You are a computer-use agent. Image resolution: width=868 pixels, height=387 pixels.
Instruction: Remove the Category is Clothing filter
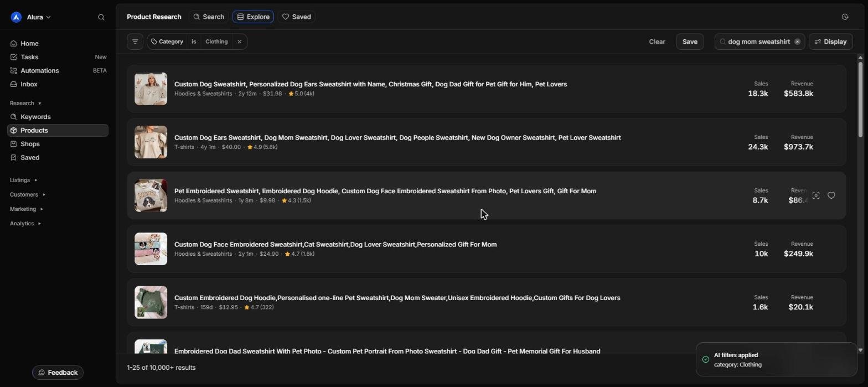pyautogui.click(x=239, y=42)
